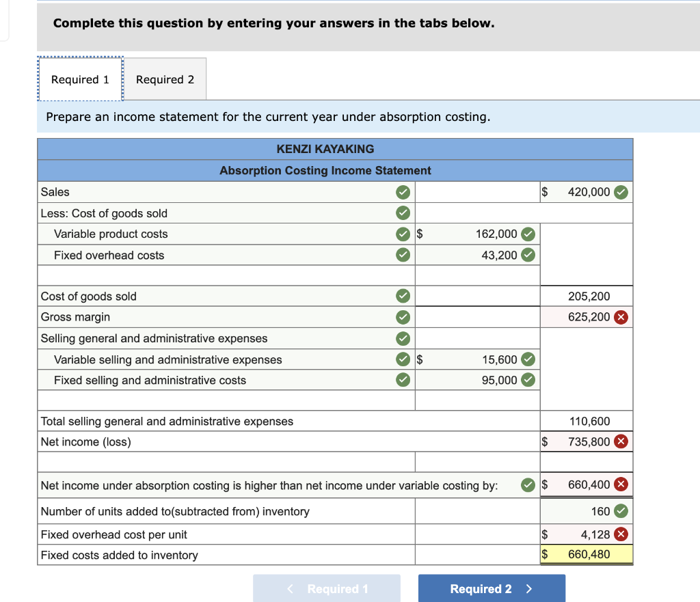Click the Required 2 navigation button
700x602 pixels.
pos(492,588)
